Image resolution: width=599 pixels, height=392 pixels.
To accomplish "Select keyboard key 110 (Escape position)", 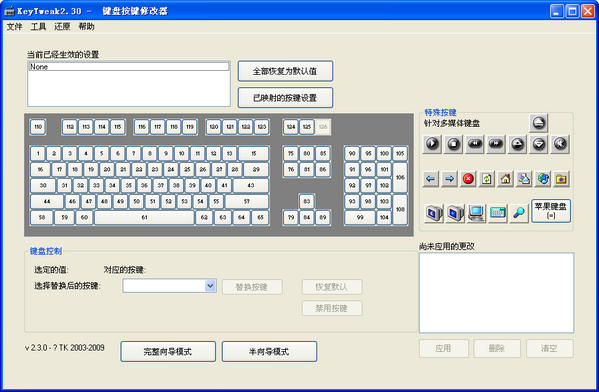I will [x=38, y=127].
